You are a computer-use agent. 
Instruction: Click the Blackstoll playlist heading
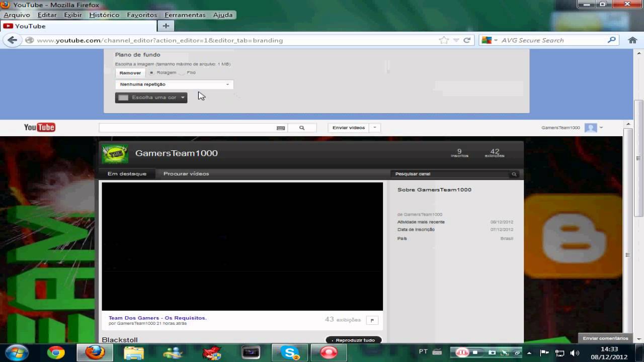[x=120, y=340]
